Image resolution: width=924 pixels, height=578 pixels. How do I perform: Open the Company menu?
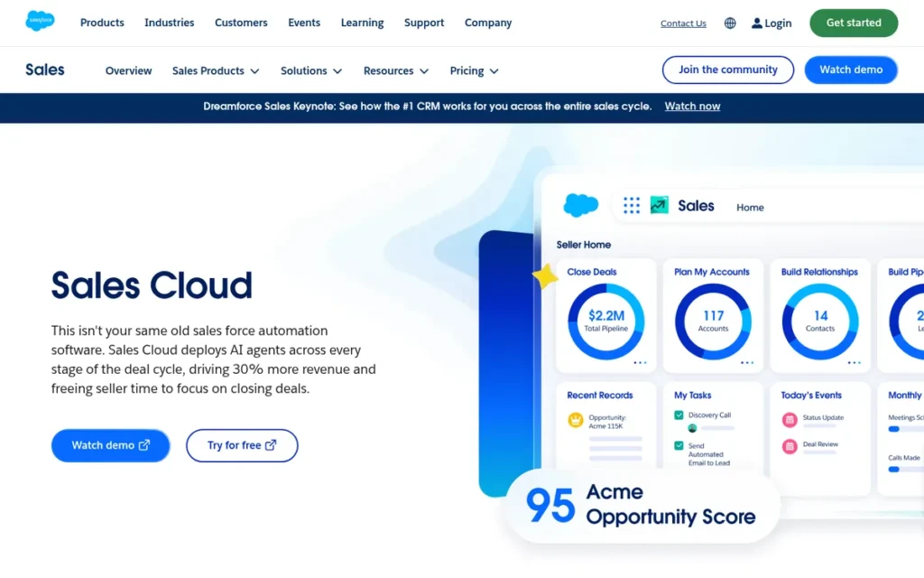[x=488, y=23]
